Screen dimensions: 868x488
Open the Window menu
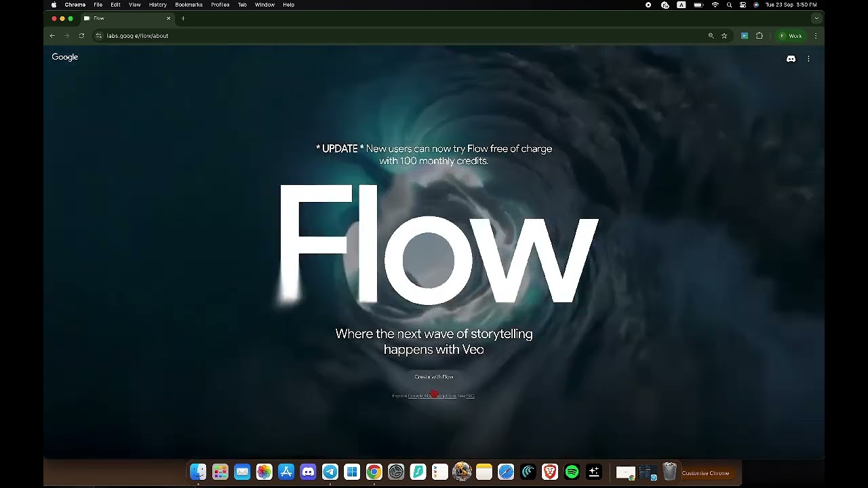[264, 5]
